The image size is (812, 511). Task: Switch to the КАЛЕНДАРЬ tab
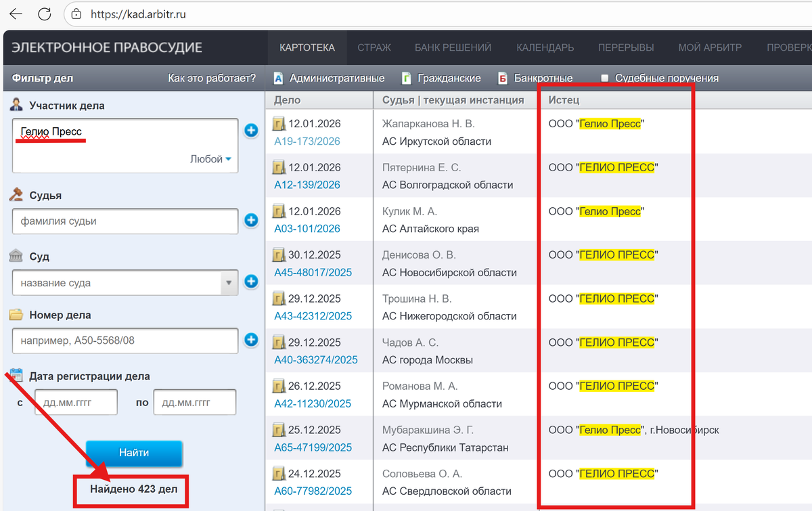click(545, 47)
